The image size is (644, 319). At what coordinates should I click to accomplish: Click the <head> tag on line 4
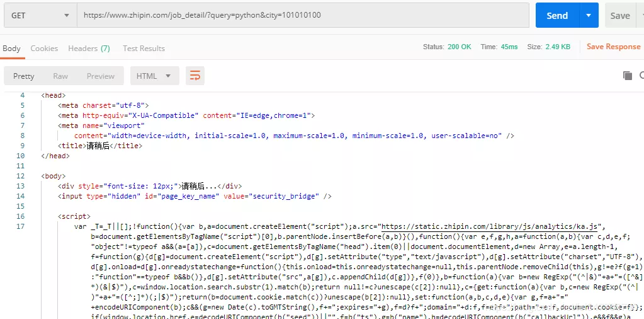tap(54, 95)
